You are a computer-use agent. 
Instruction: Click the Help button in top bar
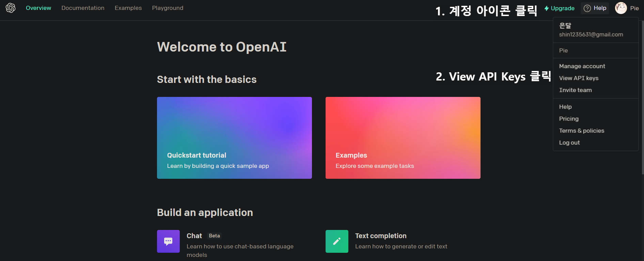(595, 8)
